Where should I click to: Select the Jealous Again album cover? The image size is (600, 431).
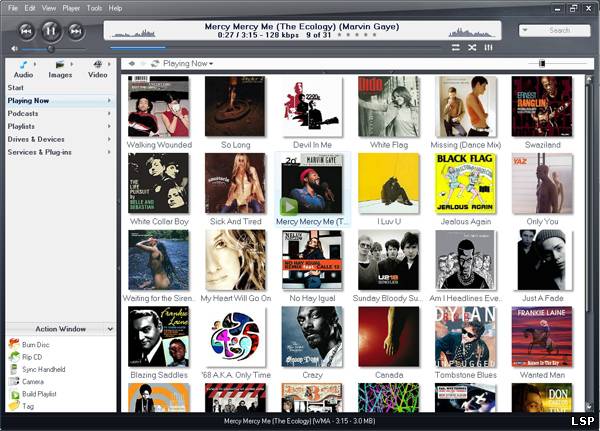point(465,183)
